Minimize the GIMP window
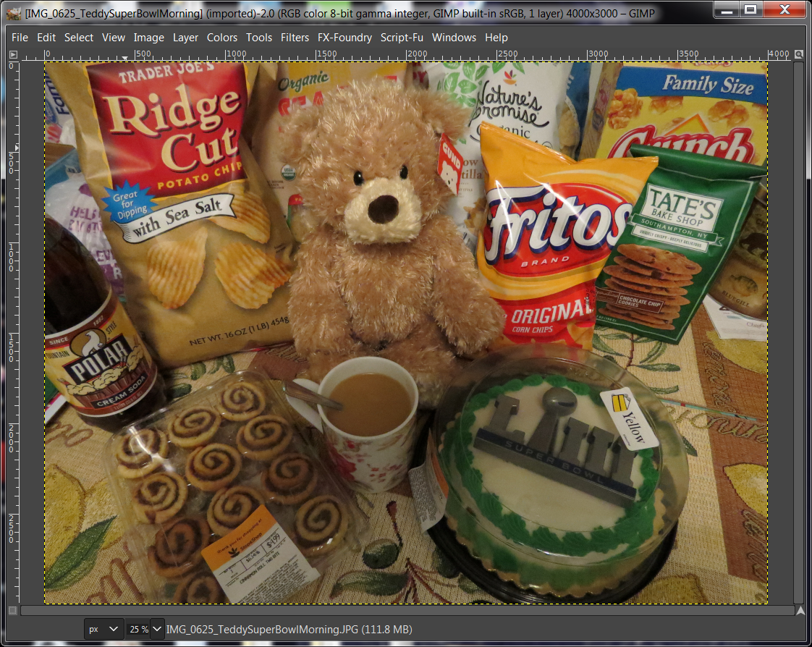This screenshot has height=647, width=812. 727,10
